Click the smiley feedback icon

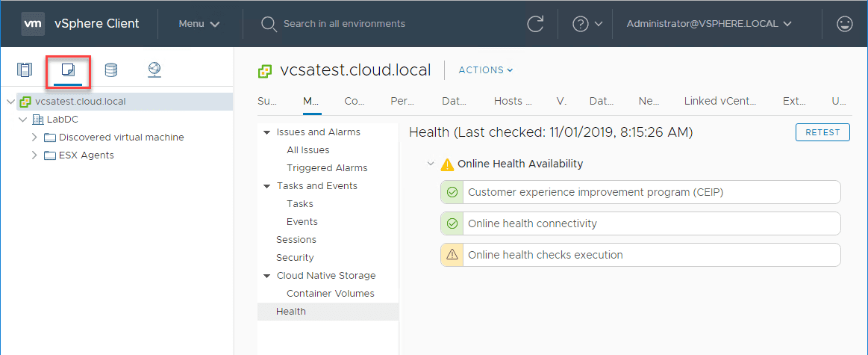coord(844,24)
